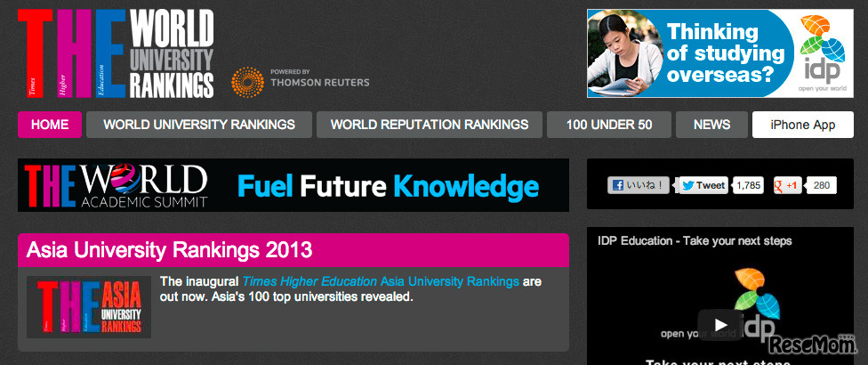Open the IDP studying overseas banner ad

(720, 53)
